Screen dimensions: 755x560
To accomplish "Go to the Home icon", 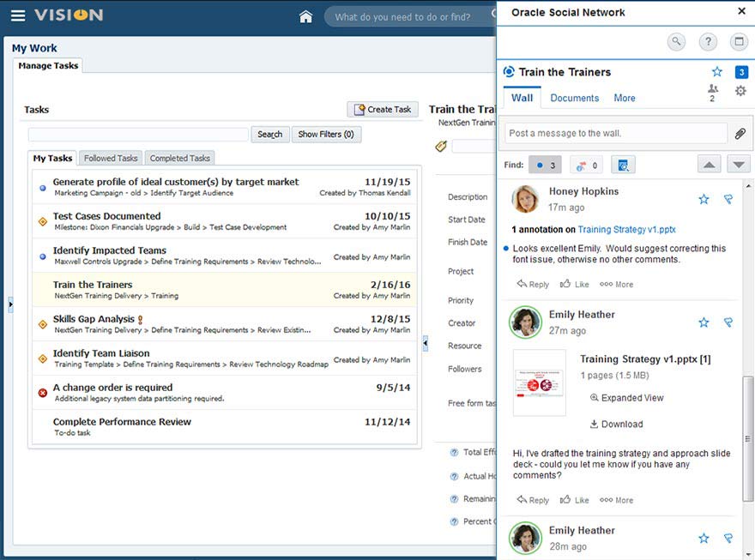I will click(x=305, y=17).
